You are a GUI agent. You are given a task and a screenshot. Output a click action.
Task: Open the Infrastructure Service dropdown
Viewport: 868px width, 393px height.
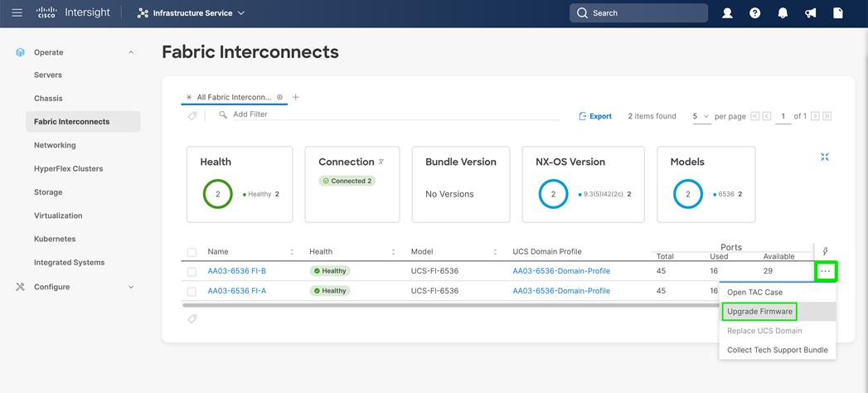coord(191,12)
